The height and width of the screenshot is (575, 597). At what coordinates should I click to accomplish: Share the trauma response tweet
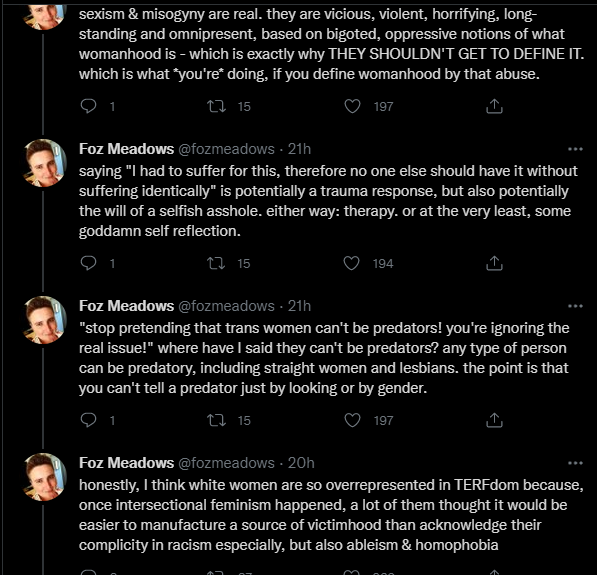[494, 263]
